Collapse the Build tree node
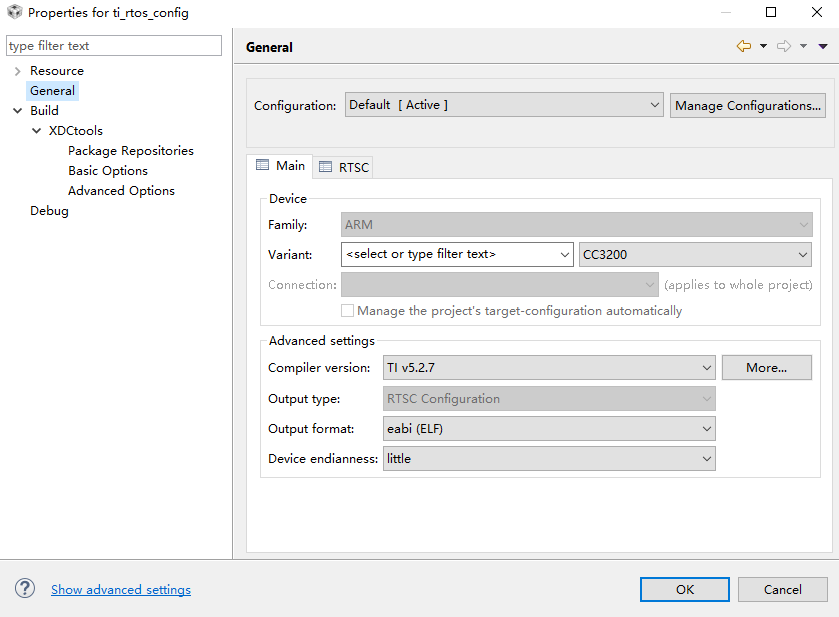 [17, 111]
